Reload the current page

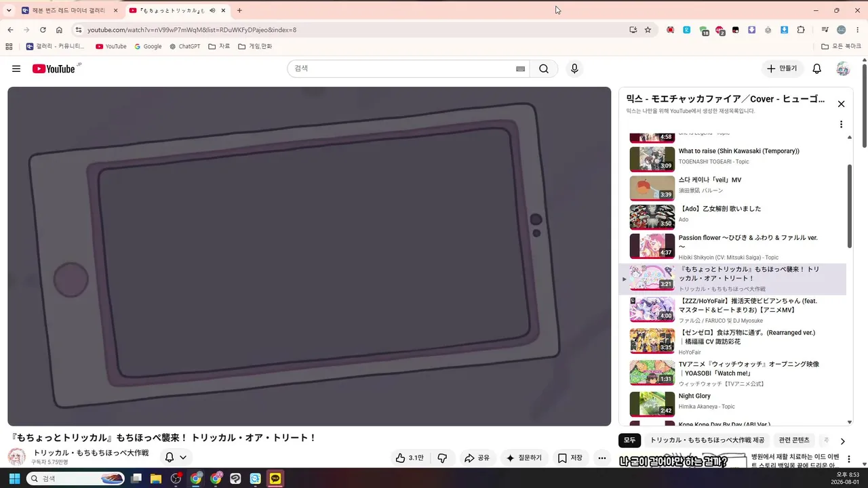(43, 30)
